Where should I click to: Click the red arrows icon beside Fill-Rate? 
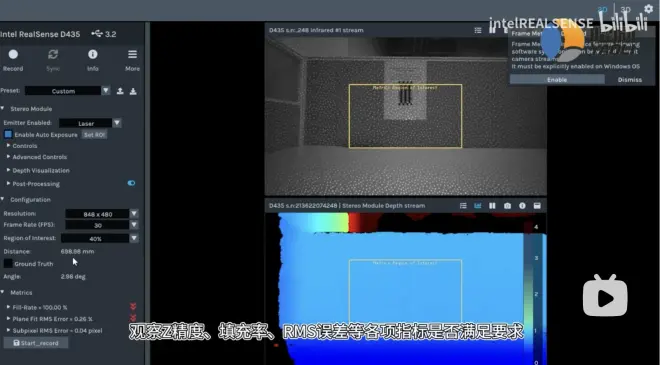click(x=133, y=306)
